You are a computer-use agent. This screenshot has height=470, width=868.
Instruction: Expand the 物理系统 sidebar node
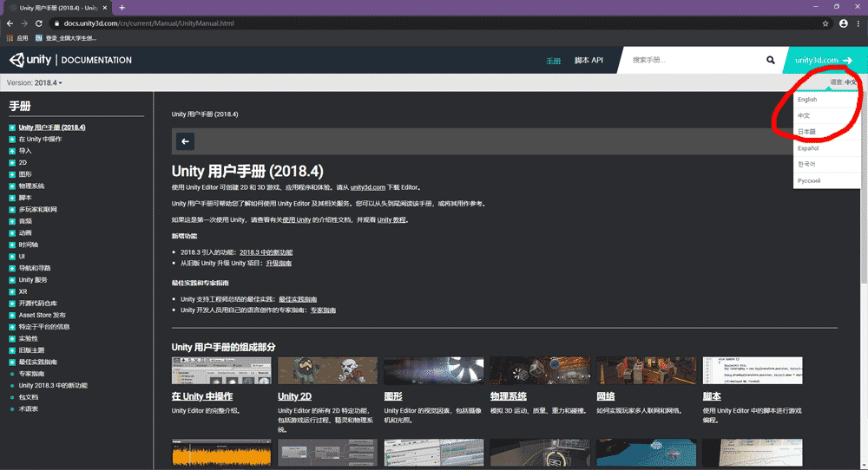pos(12,186)
